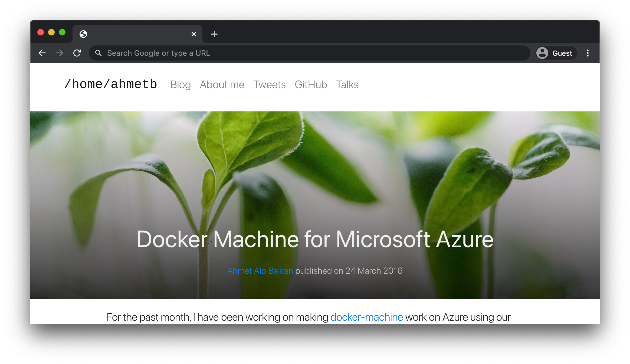Maximize window with the green button
Screen dimensions: 630x364
[62, 32]
